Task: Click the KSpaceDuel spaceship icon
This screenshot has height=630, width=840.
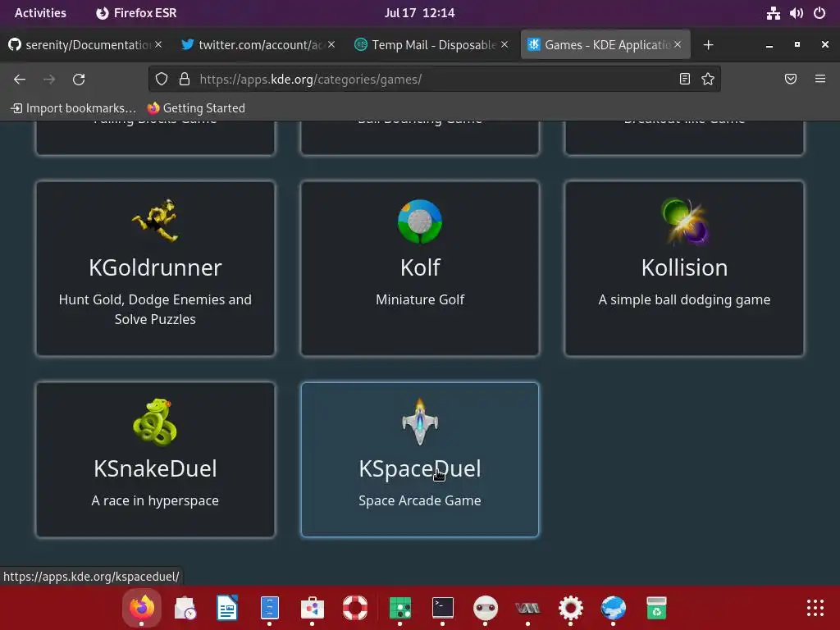Action: 420,422
